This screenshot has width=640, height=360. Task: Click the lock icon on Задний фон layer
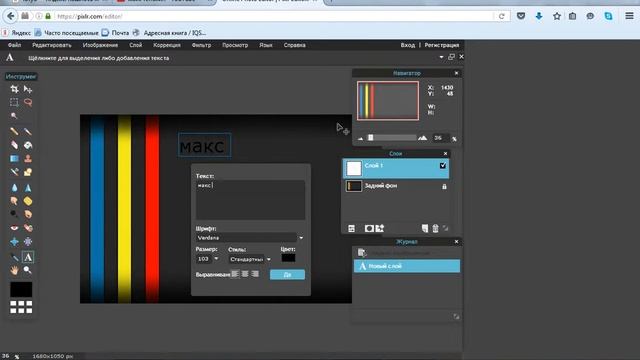pyautogui.click(x=444, y=187)
